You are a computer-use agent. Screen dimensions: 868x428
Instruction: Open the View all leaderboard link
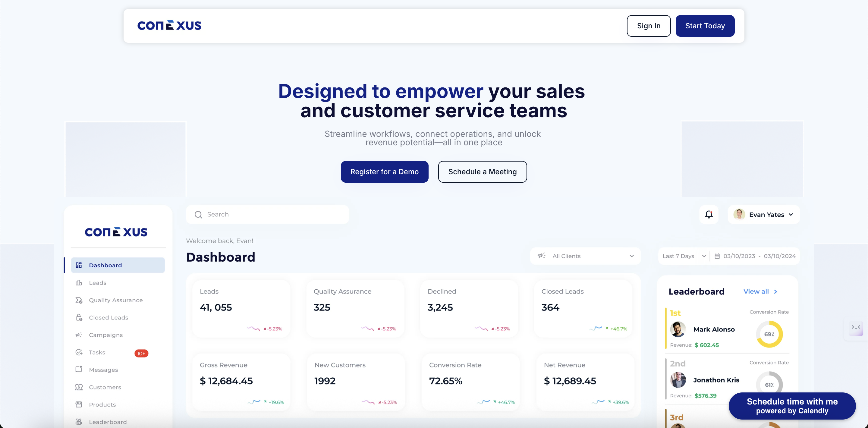click(760, 291)
